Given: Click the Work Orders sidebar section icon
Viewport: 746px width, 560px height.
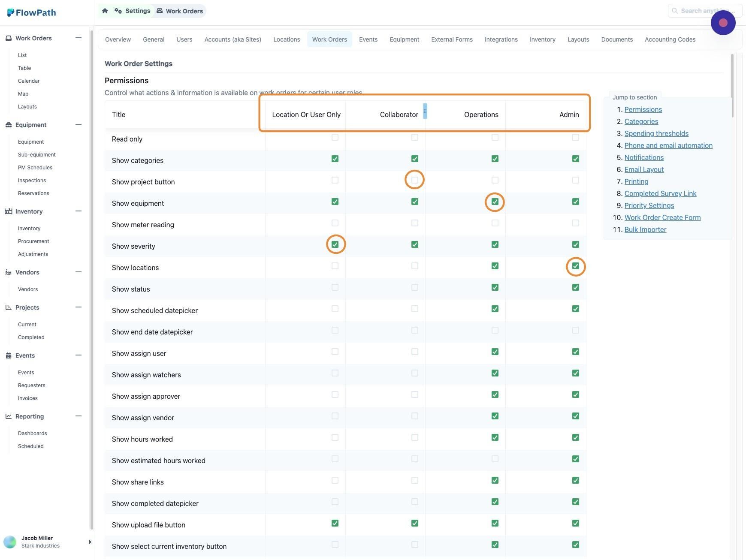Looking at the screenshot, I should point(9,38).
